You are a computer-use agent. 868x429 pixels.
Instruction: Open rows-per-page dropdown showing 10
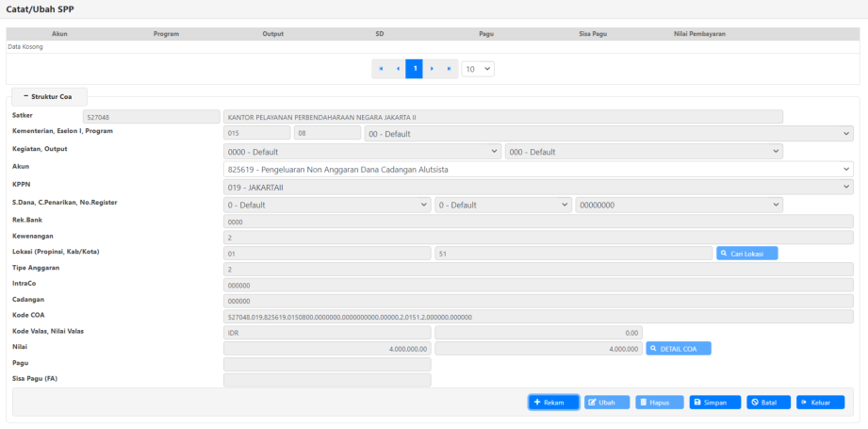pyautogui.click(x=478, y=69)
